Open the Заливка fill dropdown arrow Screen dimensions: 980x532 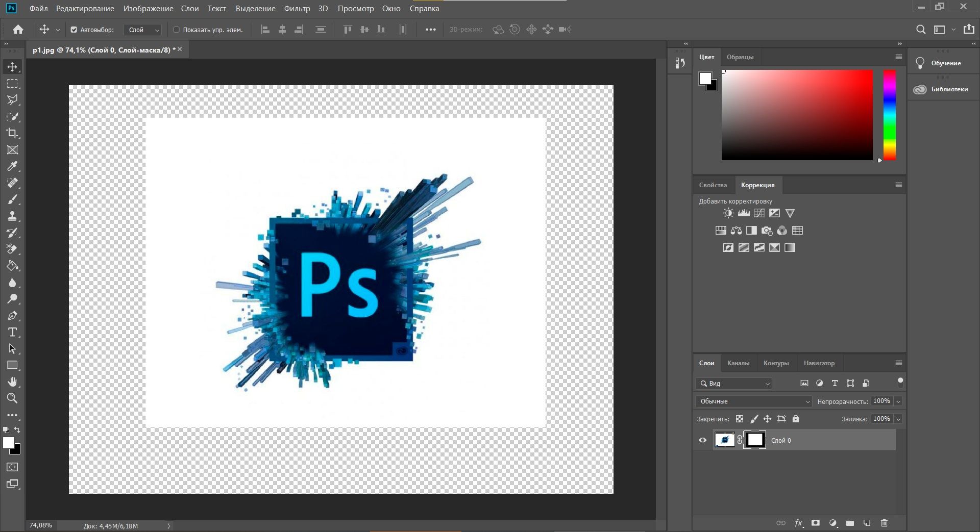pos(898,419)
